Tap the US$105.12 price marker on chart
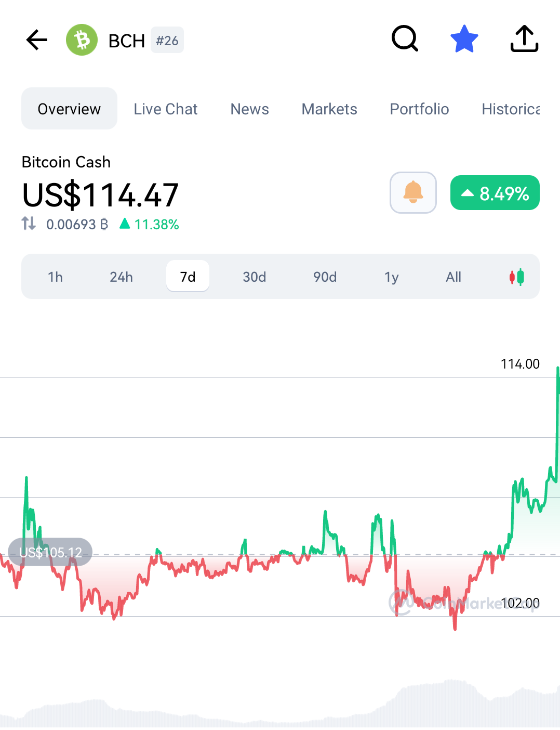Screen dimensions: 560x730 pos(50,552)
